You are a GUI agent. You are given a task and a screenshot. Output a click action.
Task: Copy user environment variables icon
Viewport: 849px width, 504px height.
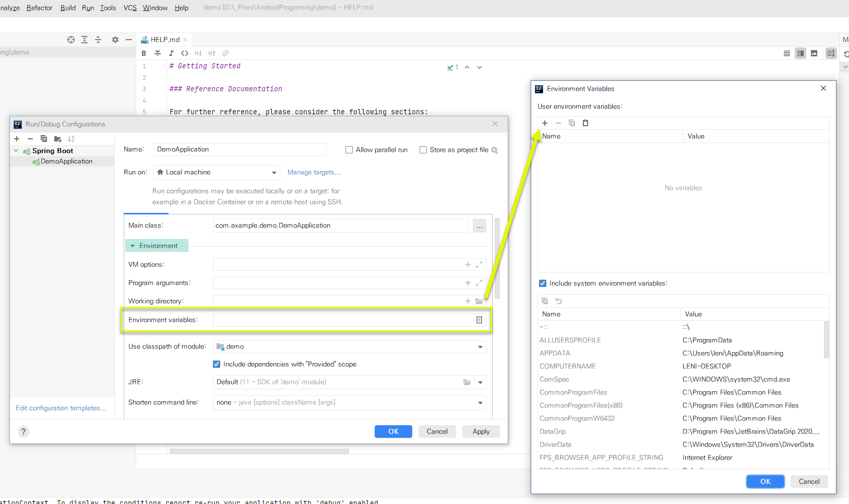[x=572, y=123]
